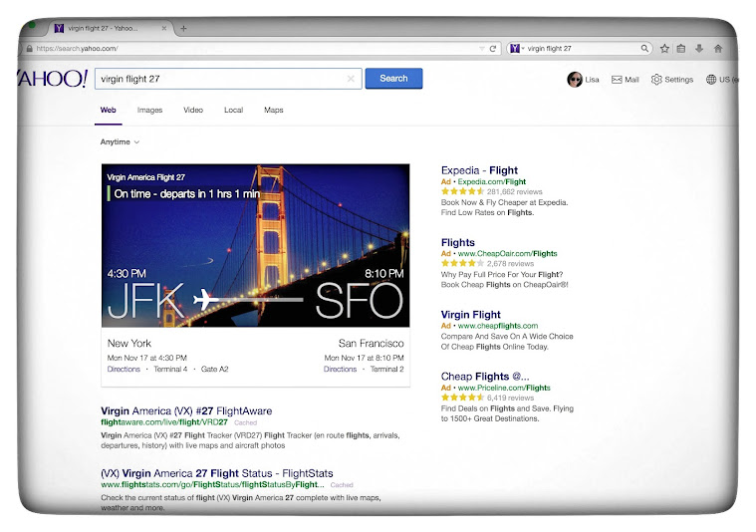Open Cached link for FlightAware result

click(x=245, y=422)
